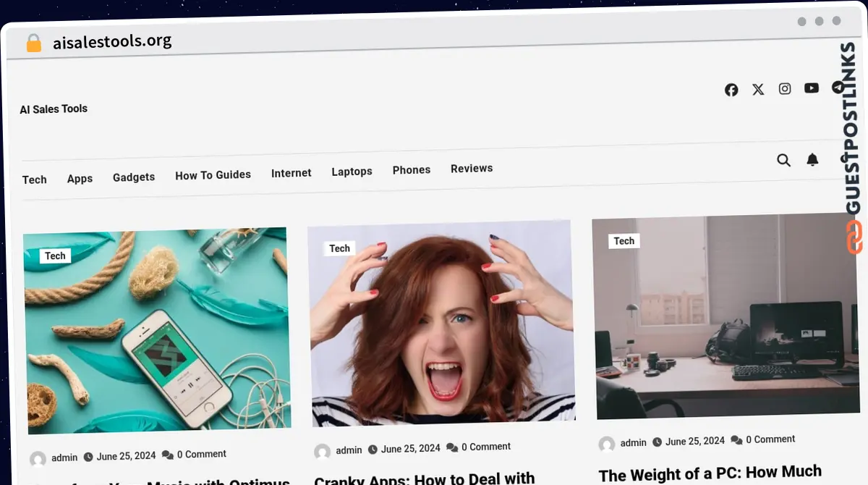Click the aisalestools.org address field
Viewport: 868px width, 485px height.
click(112, 41)
